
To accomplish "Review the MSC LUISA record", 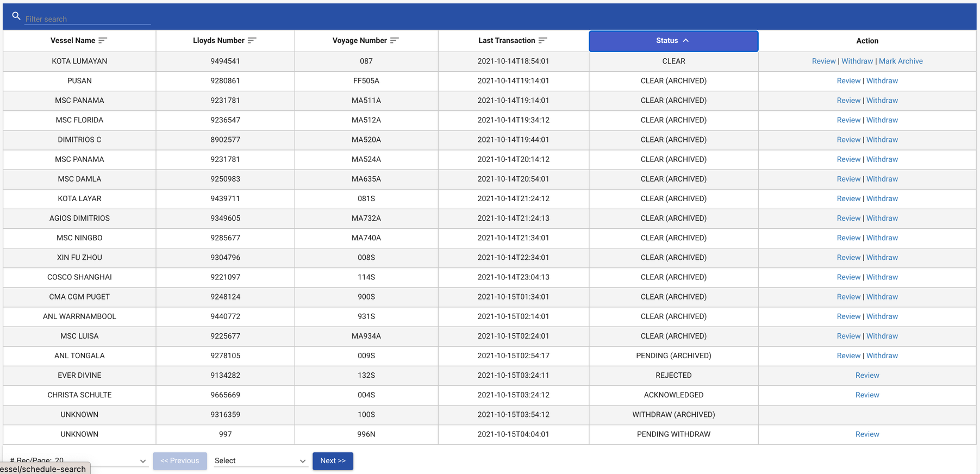I will pyautogui.click(x=848, y=336).
